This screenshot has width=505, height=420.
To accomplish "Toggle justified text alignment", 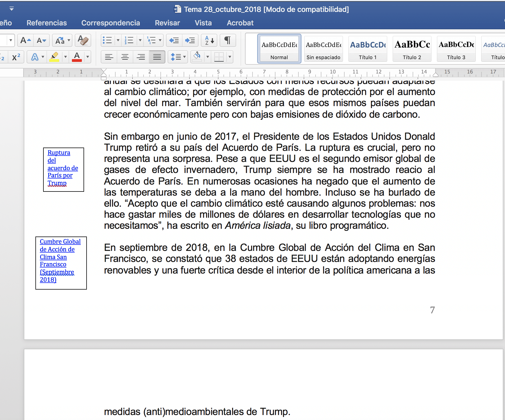I will pos(157,57).
